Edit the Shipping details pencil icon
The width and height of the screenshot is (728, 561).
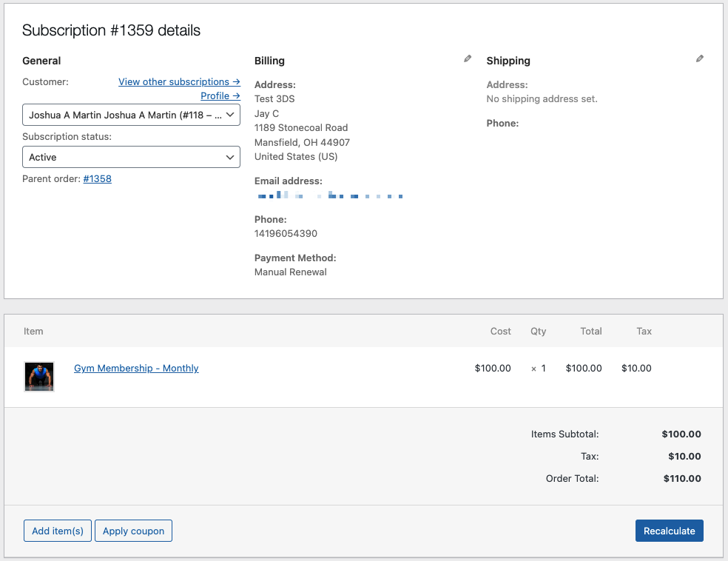pyautogui.click(x=699, y=58)
